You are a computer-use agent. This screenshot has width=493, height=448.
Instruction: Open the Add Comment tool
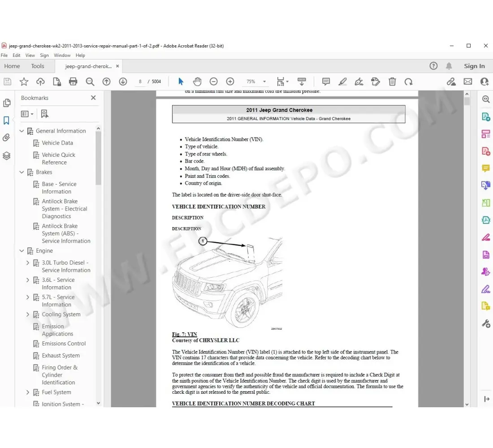tap(326, 82)
